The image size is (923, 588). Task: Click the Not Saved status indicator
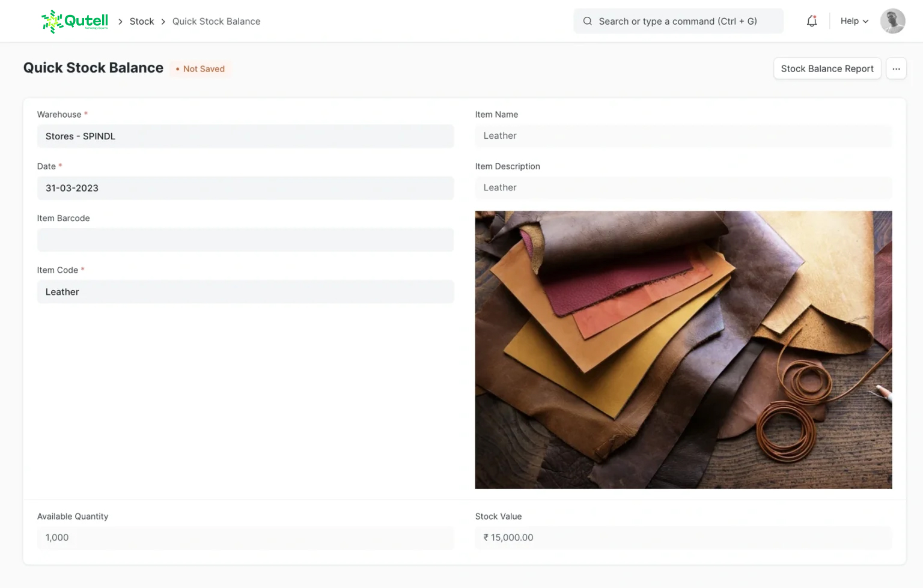point(201,69)
